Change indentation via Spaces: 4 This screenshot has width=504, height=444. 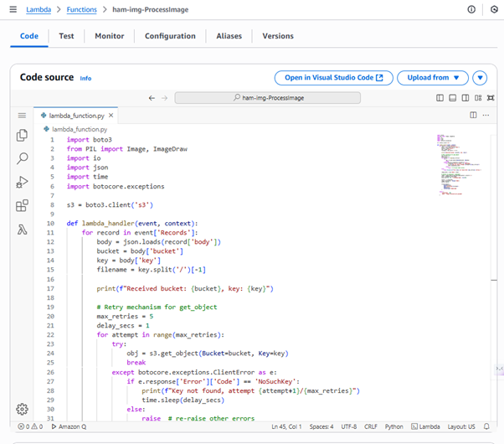321,426
